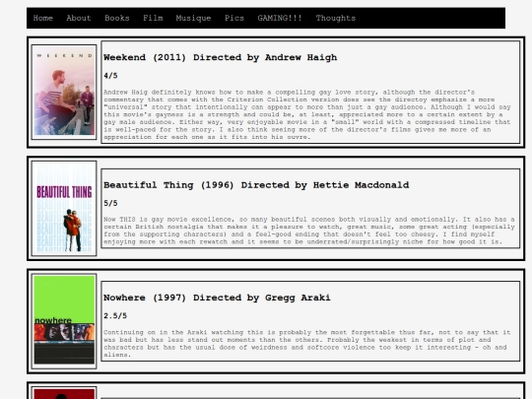The width and height of the screenshot is (532, 399).
Task: Click the Weekend review paragraph text
Action: pos(307,114)
